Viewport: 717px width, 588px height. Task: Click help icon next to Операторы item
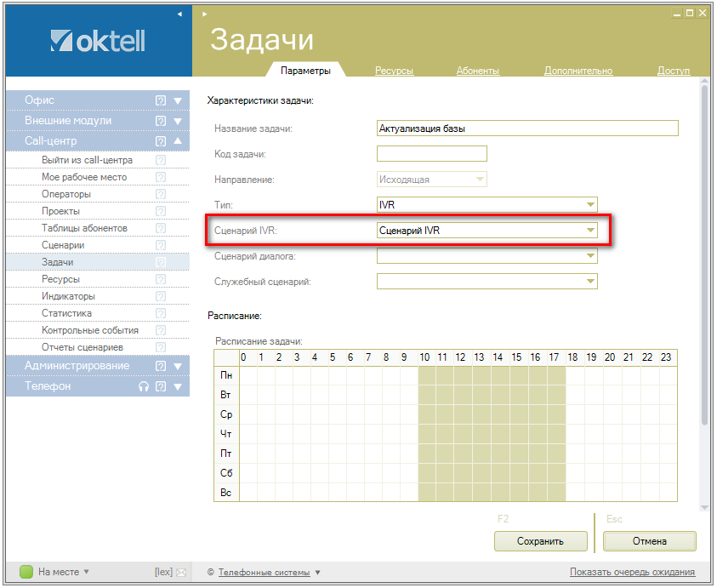coord(161,194)
